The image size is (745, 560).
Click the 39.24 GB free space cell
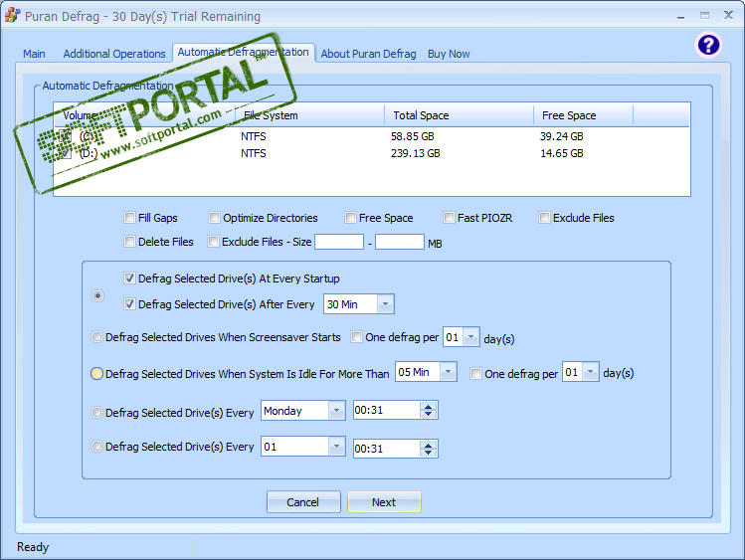(x=561, y=136)
